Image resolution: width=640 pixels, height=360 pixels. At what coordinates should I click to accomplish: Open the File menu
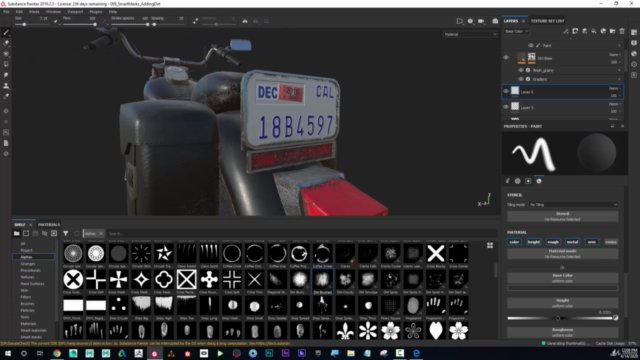pos(7,12)
